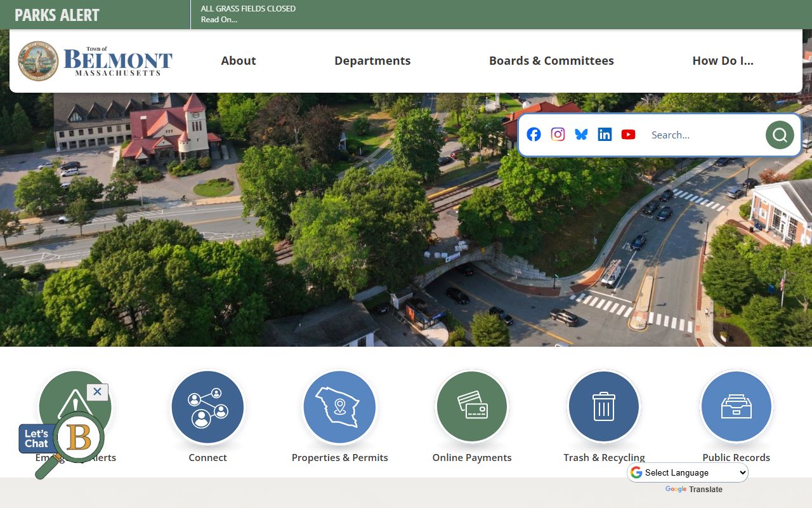Click the Online Payments text link

[471, 457]
